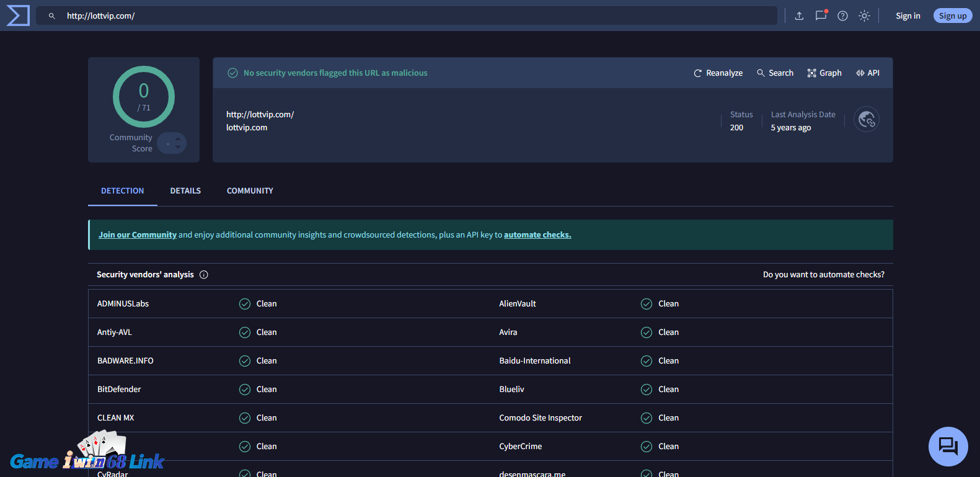Click the Comodo Site Inspector check icon

[x=647, y=418]
